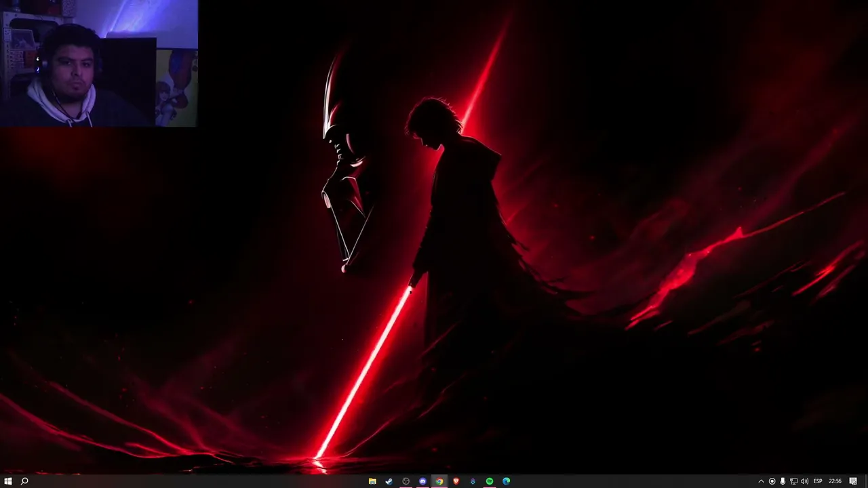Open microphone tray icon
868x488 pixels.
tap(783, 481)
